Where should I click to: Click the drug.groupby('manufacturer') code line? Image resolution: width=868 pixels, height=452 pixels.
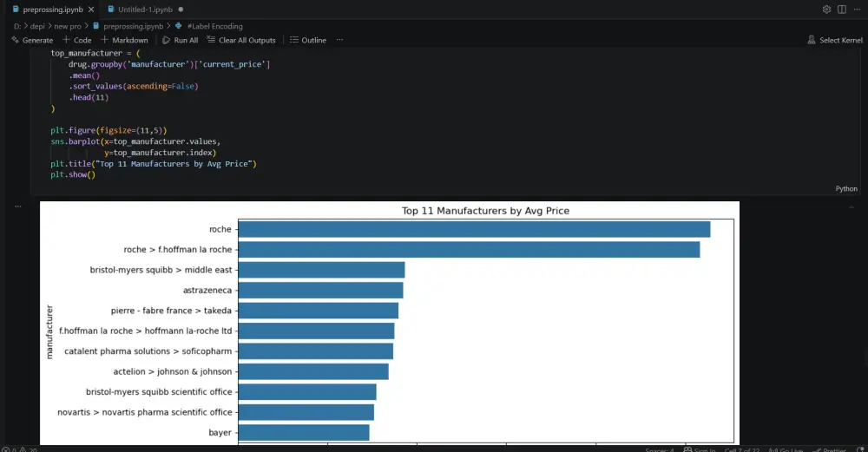point(169,64)
